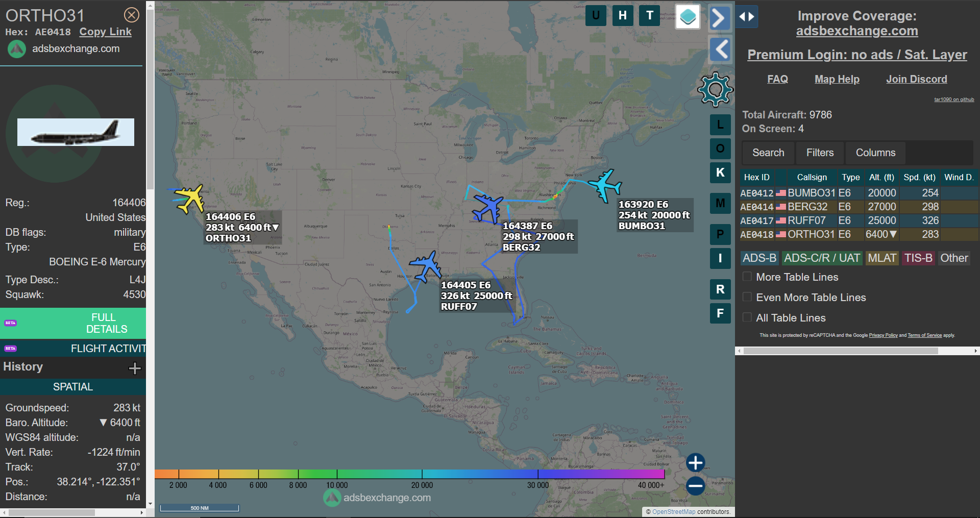Viewport: 980px width, 518px height.
Task: Toggle ADS-B source filter
Action: (x=759, y=258)
